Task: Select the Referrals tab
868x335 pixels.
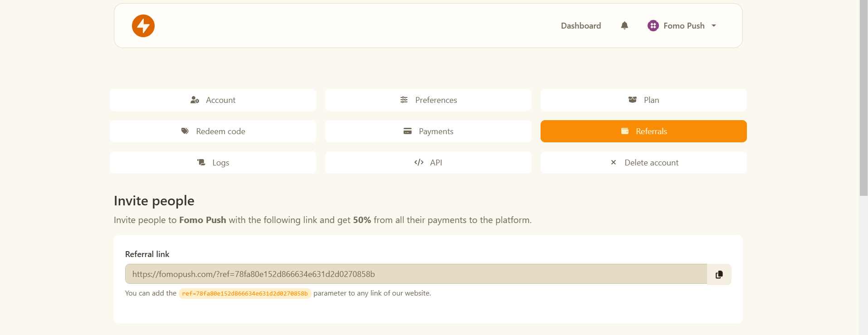Action: coord(644,131)
